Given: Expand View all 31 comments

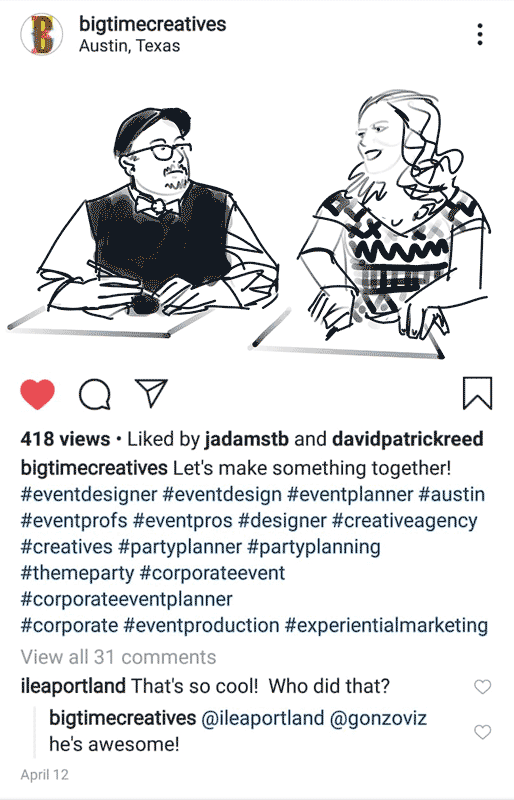Looking at the screenshot, I should point(118,657).
